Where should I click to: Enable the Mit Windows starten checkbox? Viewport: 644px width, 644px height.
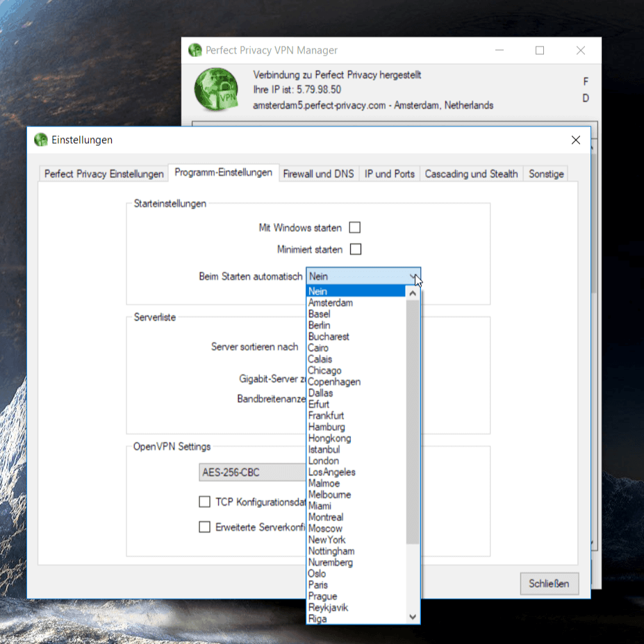pos(355,228)
